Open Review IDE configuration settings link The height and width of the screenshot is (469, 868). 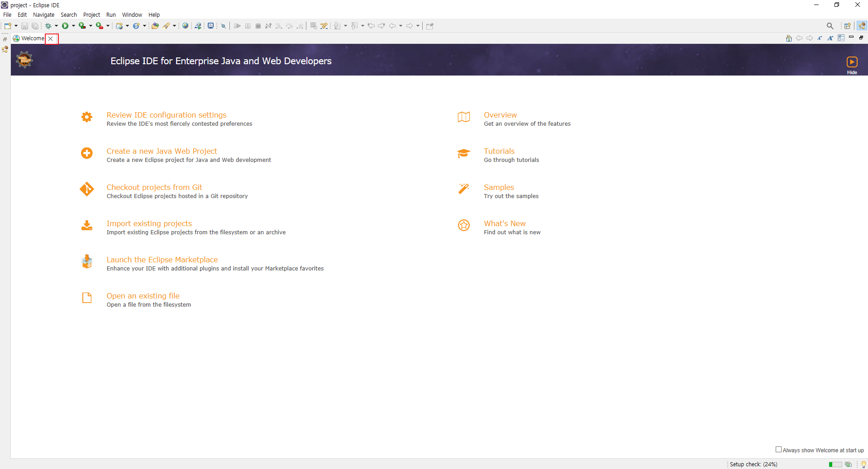tap(167, 115)
